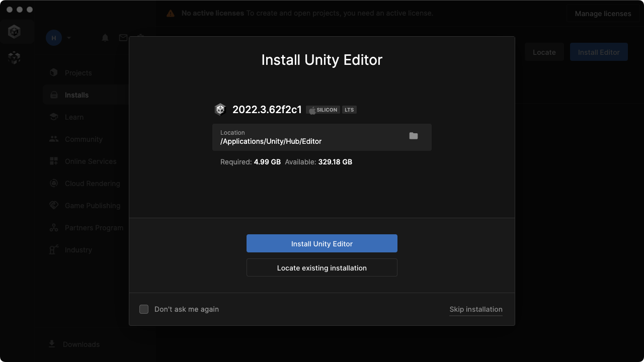Screen dimensions: 644x362
Task: Open Downloads in the sidebar
Action: [x=74, y=344]
